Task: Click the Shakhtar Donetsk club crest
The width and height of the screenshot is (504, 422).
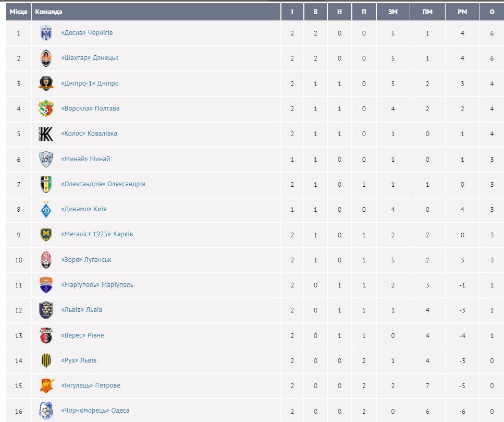Action: click(46, 58)
